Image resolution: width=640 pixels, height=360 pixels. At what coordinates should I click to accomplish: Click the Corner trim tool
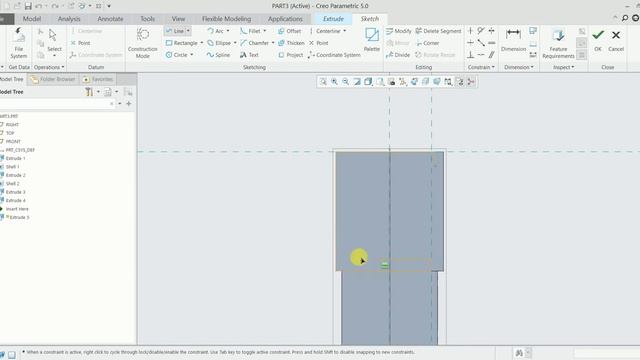pos(427,43)
